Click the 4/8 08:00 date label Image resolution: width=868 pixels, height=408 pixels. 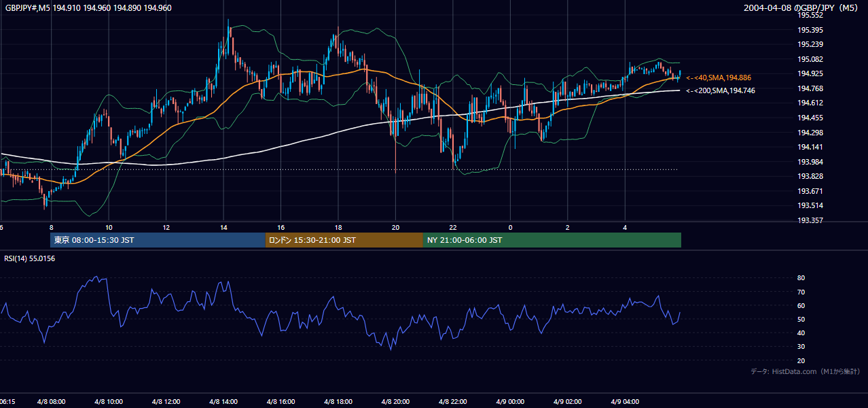point(51,402)
